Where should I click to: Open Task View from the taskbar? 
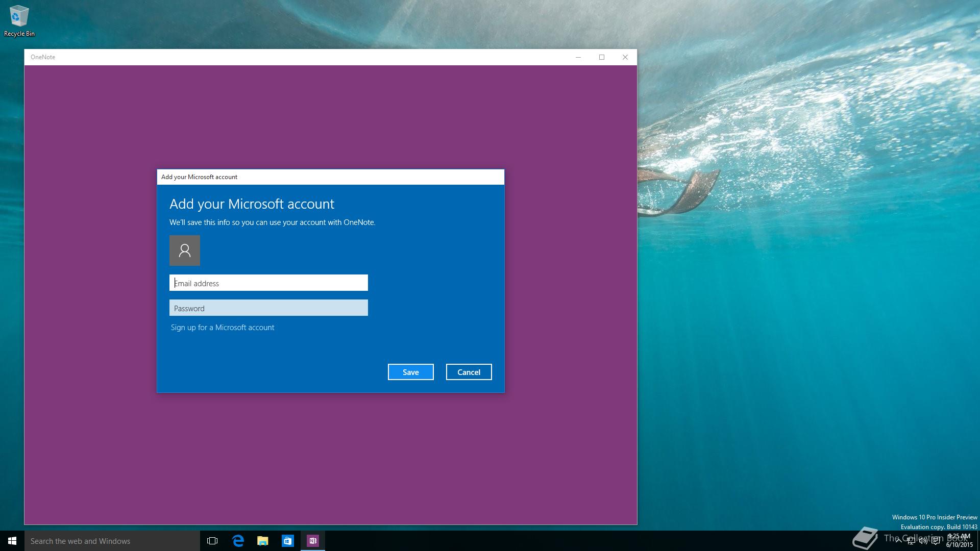point(212,541)
